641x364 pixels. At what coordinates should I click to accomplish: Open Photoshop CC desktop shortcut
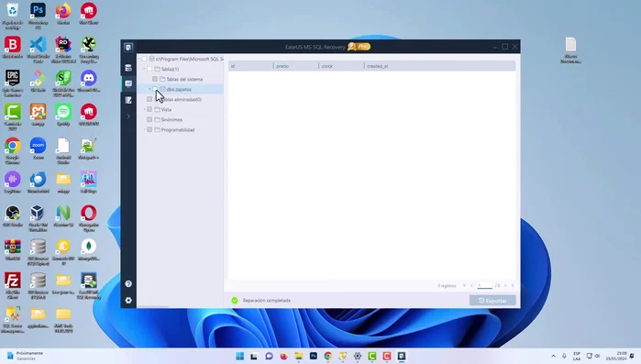click(x=38, y=16)
